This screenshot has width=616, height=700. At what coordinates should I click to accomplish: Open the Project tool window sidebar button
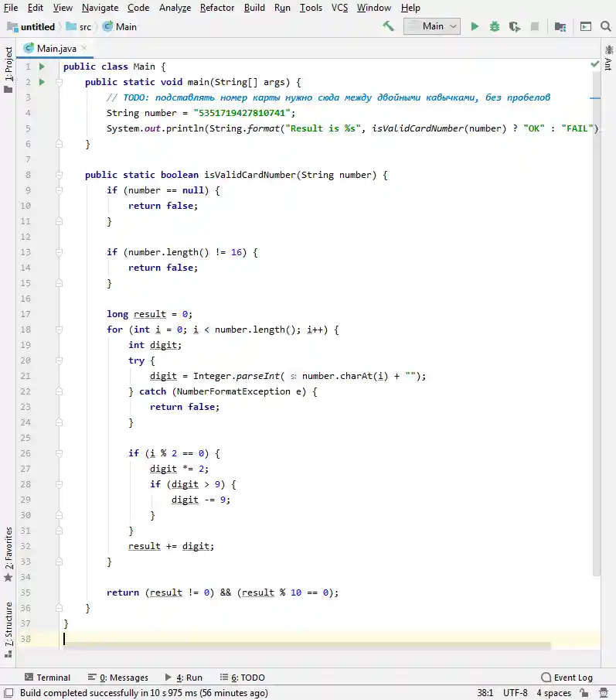click(9, 70)
